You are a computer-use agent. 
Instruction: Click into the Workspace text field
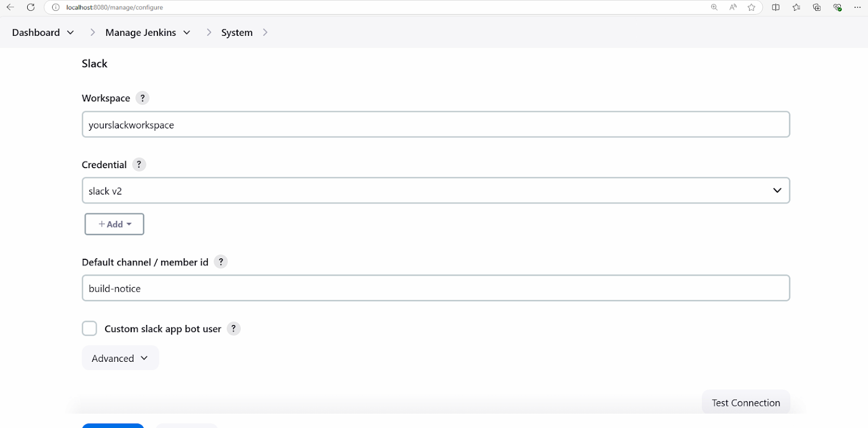436,125
